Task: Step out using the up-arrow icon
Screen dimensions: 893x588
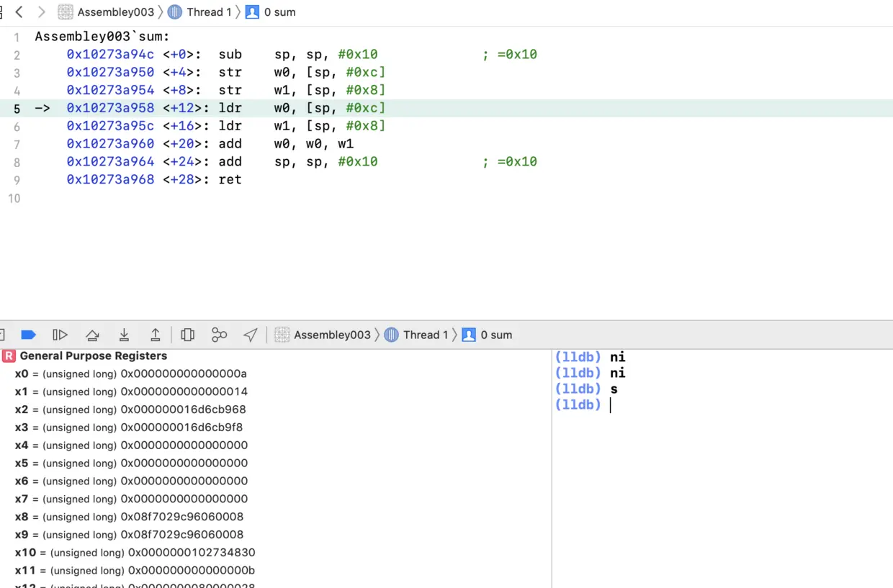Action: pyautogui.click(x=156, y=334)
